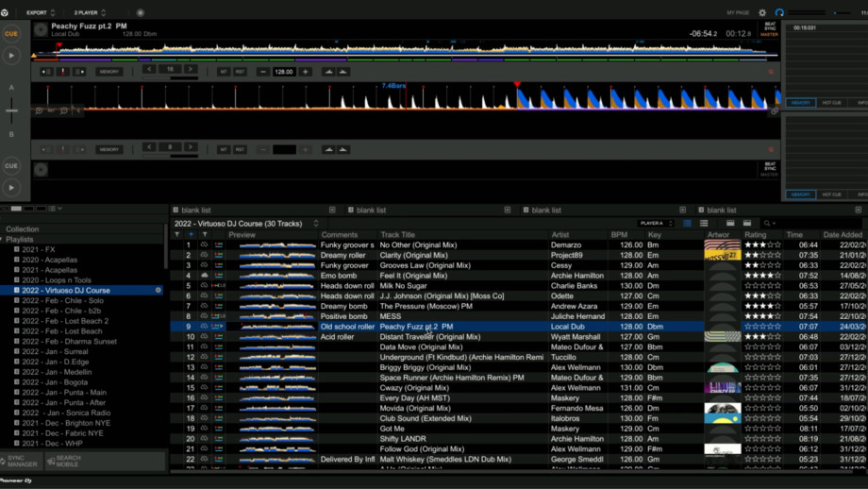Zoom out waveform with left magnifier icon
The width and height of the screenshot is (868, 489).
[40, 110]
